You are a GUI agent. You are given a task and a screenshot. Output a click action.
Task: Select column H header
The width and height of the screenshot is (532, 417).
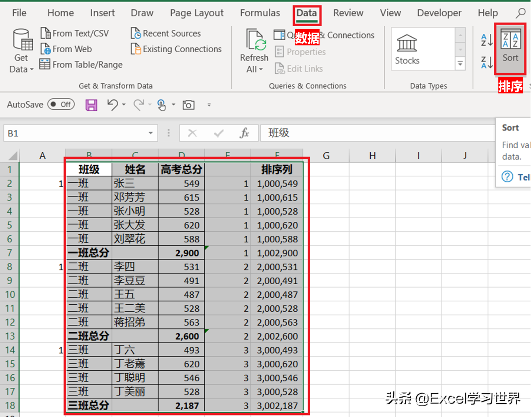click(x=372, y=156)
